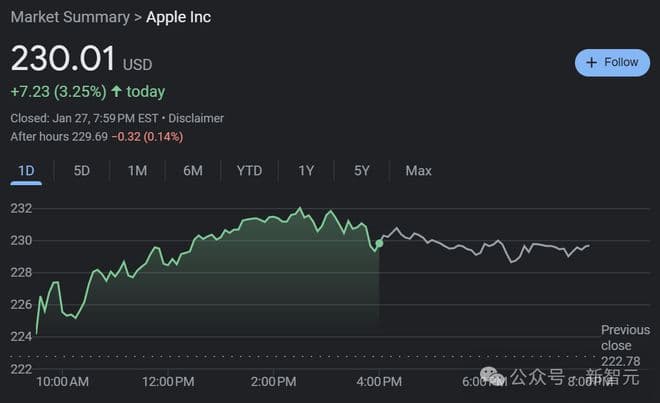Show the YTD chart range
Viewport: 660px width, 403px height.
click(x=249, y=171)
